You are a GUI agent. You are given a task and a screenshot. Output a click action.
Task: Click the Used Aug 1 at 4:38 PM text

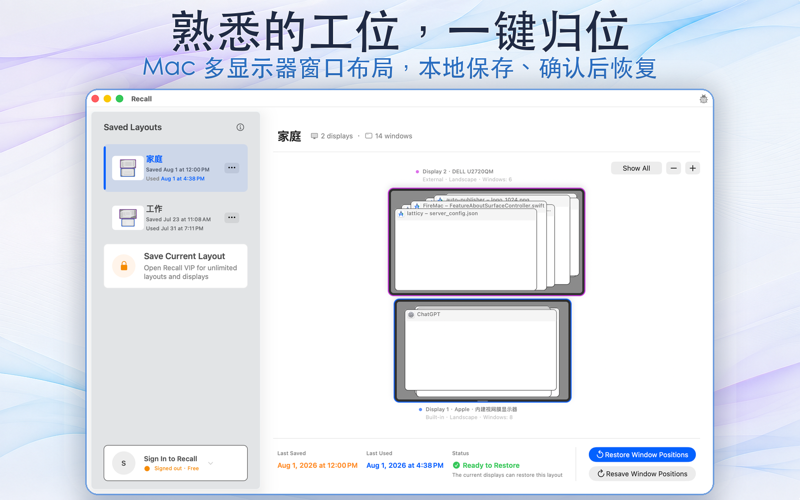pos(175,179)
